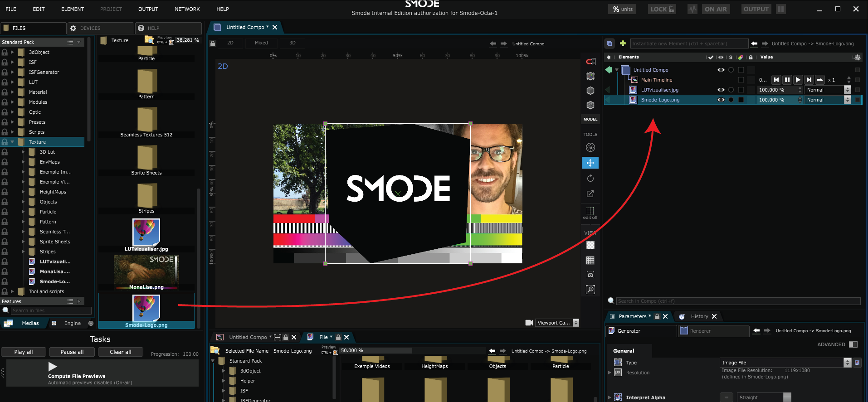
Task: Jump to the Main Timeline start
Action: [776, 80]
